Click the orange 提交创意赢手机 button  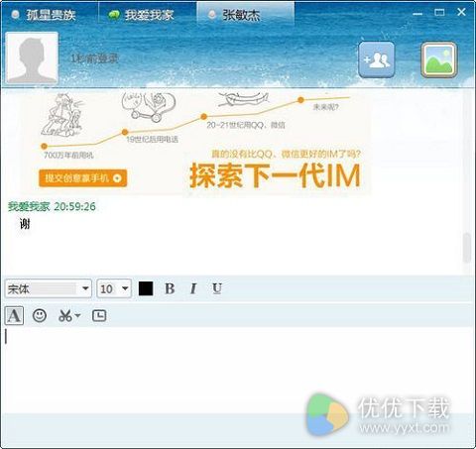pyautogui.click(x=83, y=178)
